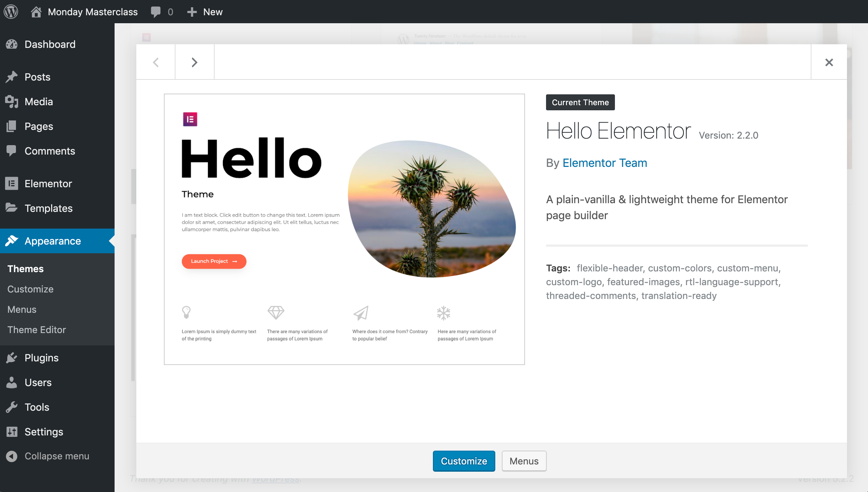Open the Tools menu item

tap(37, 407)
